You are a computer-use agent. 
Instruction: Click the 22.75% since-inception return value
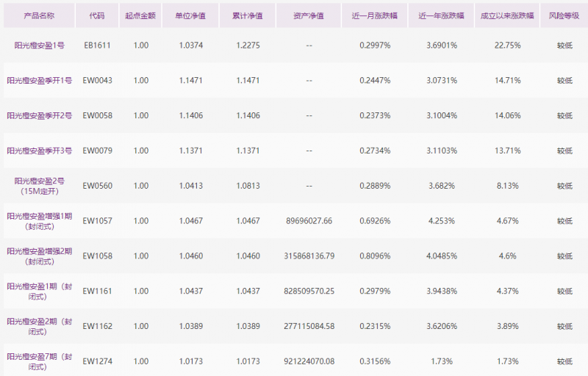click(508, 46)
